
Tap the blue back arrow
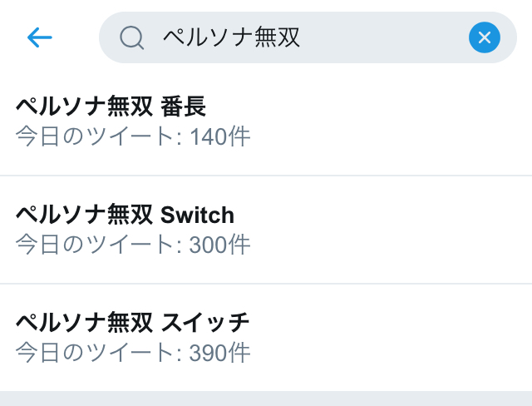[x=39, y=37]
